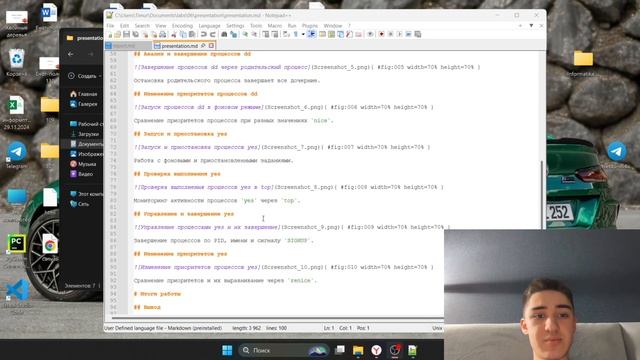Click the Zoom Out toolbar icon
The image size is (640, 360).
(254, 34)
